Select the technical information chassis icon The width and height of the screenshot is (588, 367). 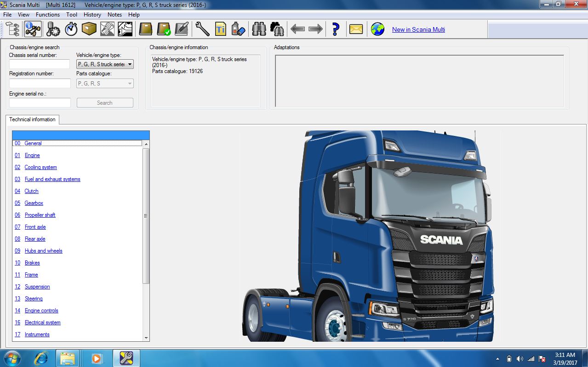click(x=33, y=29)
